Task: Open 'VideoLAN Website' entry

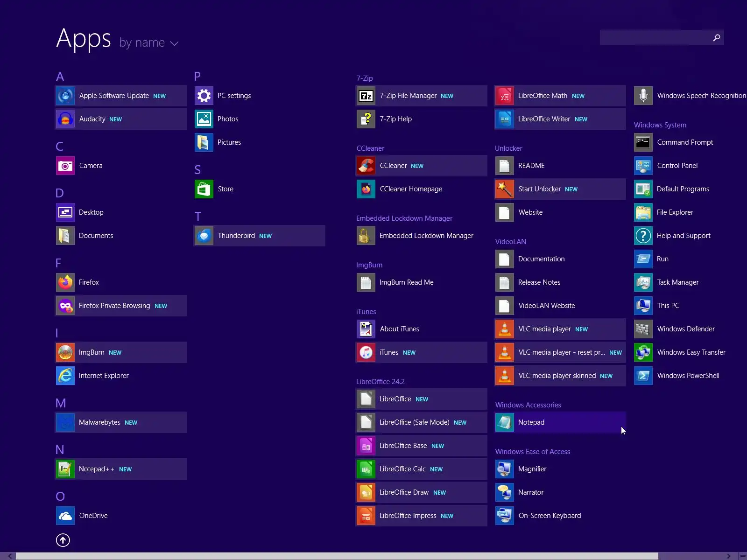Action: [x=560, y=306]
